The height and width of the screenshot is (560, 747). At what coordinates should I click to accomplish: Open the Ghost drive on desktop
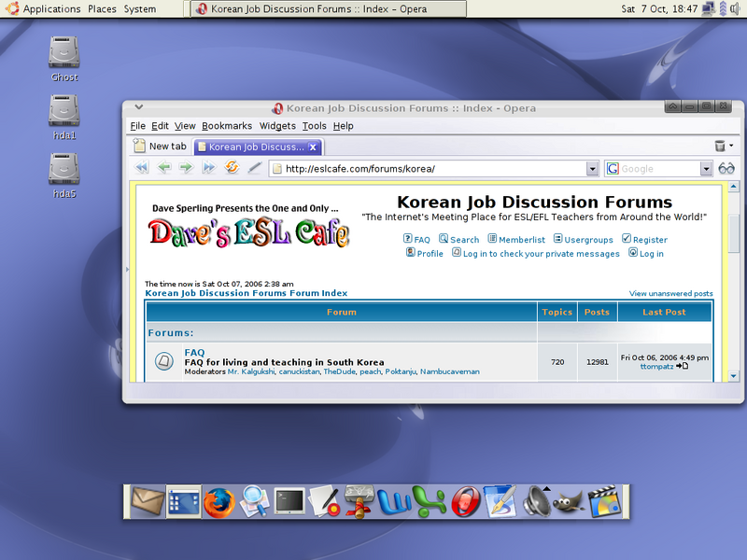pyautogui.click(x=63, y=59)
